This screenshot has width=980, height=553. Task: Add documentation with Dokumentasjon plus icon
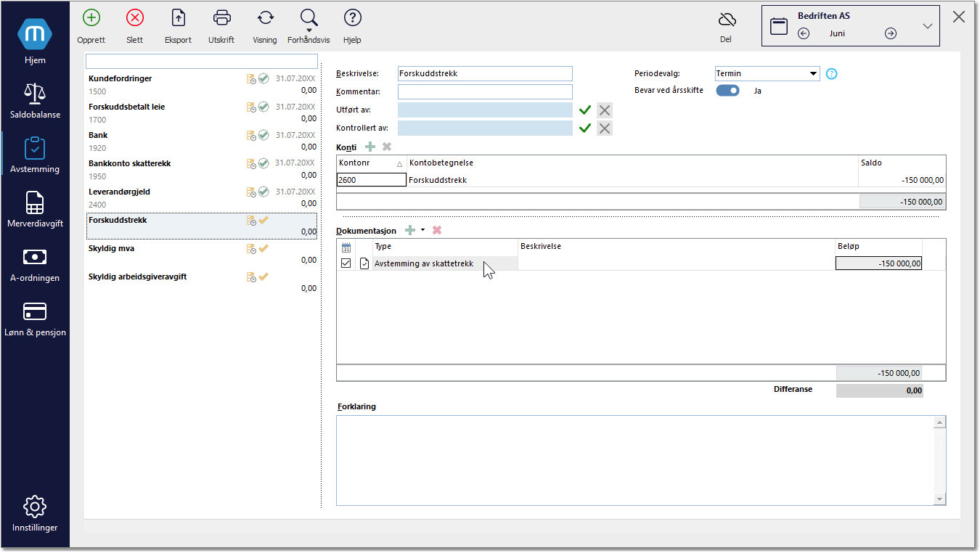point(410,230)
